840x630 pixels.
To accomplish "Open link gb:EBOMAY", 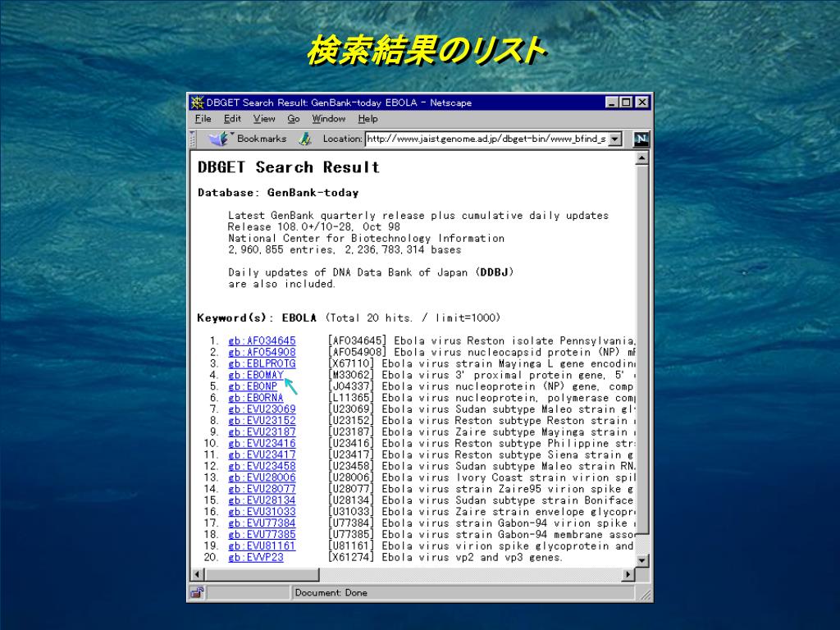I will [256, 375].
